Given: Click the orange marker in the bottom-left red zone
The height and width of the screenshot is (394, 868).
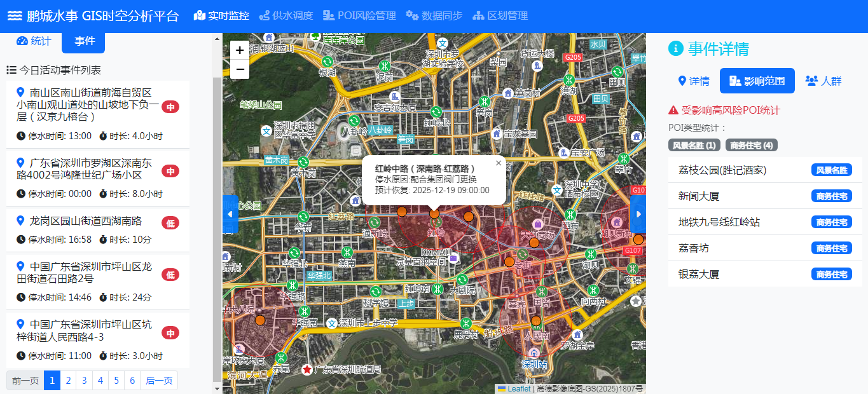Looking at the screenshot, I should (259, 320).
